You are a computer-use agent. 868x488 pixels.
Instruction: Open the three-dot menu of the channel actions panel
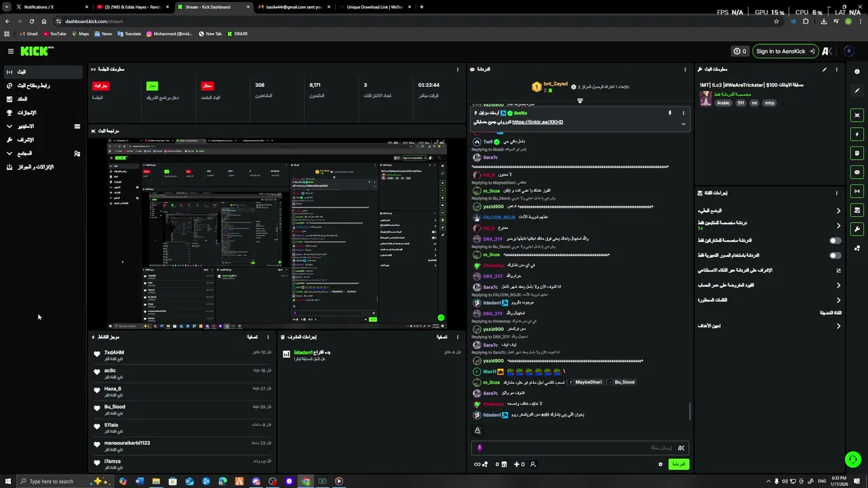[x=836, y=192]
